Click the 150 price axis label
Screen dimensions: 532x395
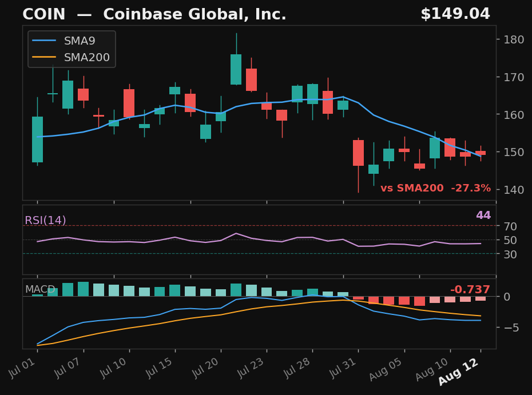coord(513,152)
